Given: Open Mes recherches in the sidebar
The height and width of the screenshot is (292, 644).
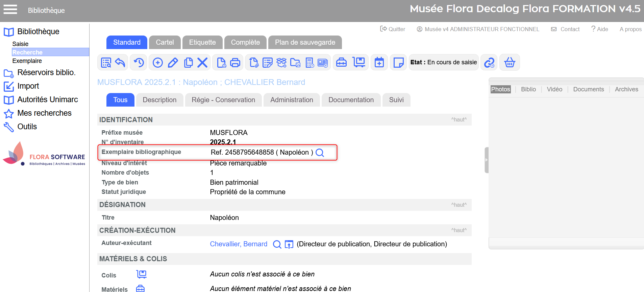Looking at the screenshot, I should click(x=44, y=113).
